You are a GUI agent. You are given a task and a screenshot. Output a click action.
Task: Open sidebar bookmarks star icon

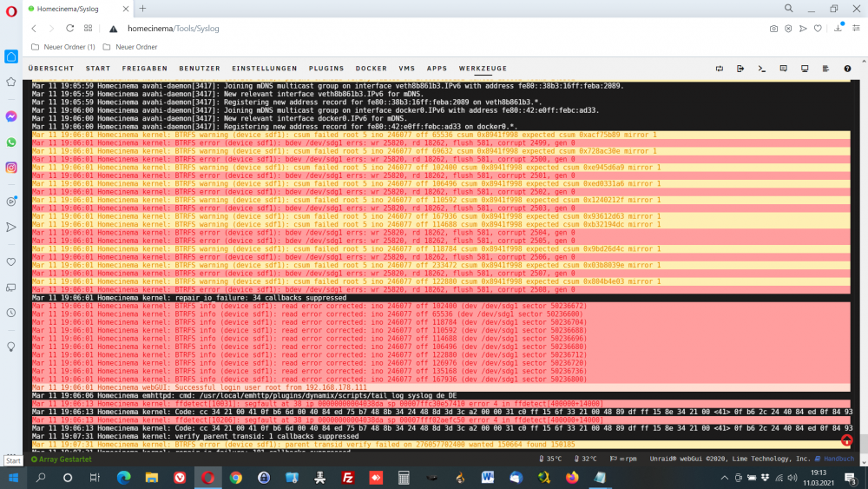point(11,82)
